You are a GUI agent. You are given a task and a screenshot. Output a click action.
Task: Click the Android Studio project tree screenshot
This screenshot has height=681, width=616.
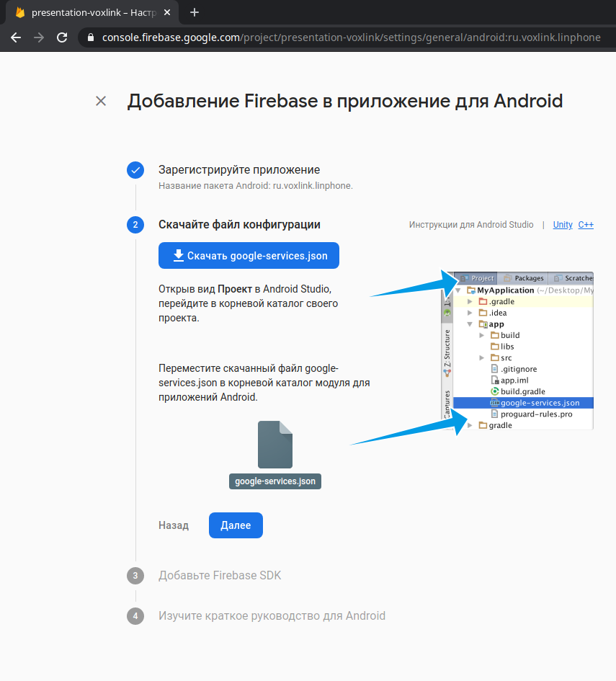(x=517, y=350)
